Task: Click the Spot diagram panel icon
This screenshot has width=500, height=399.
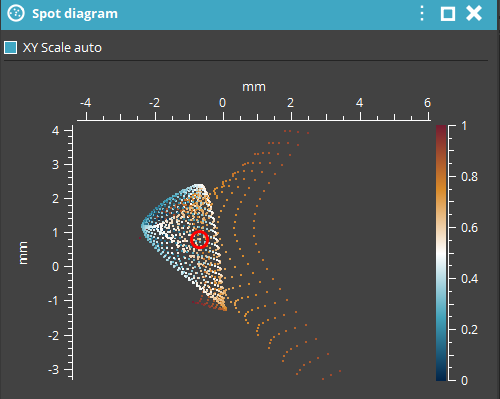Action: click(16, 14)
